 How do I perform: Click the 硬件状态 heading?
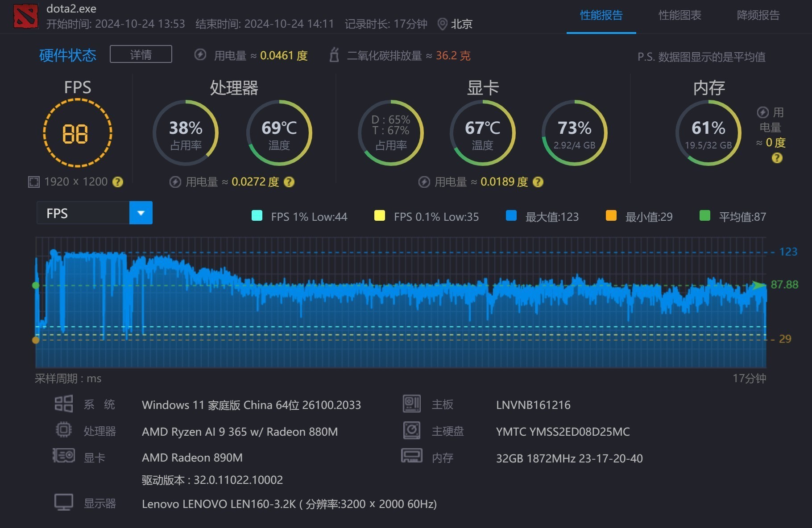[x=68, y=55]
